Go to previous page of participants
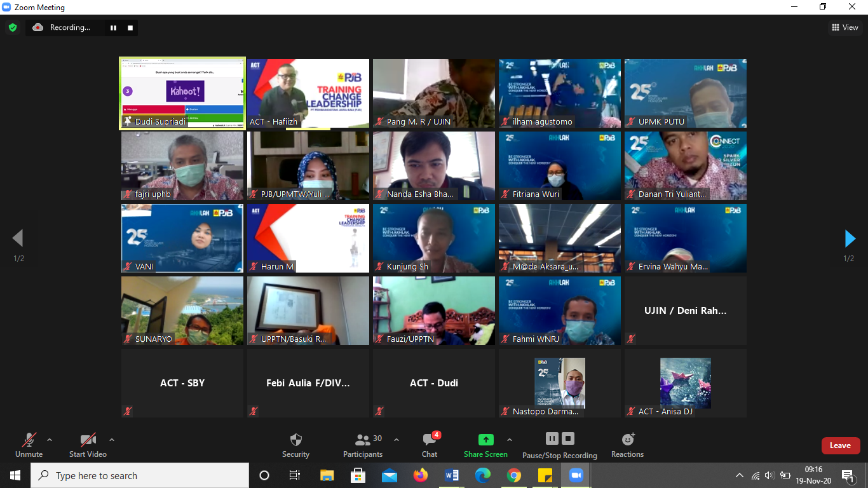 [18, 238]
